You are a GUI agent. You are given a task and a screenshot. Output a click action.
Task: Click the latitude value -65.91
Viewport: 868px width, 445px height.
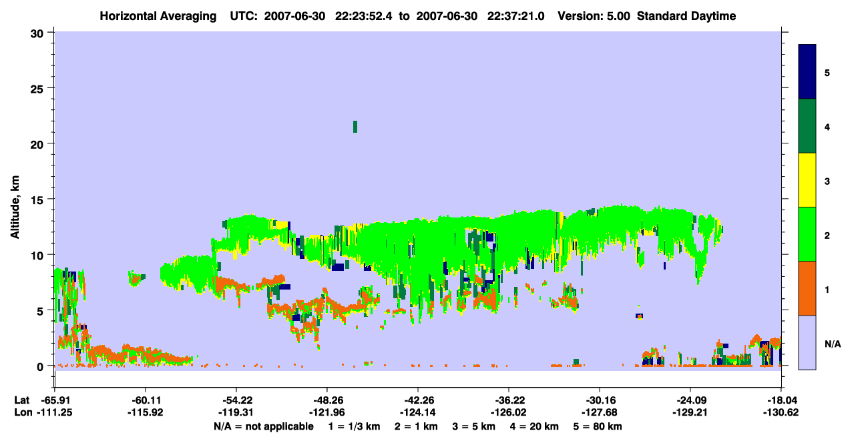[x=54, y=400]
